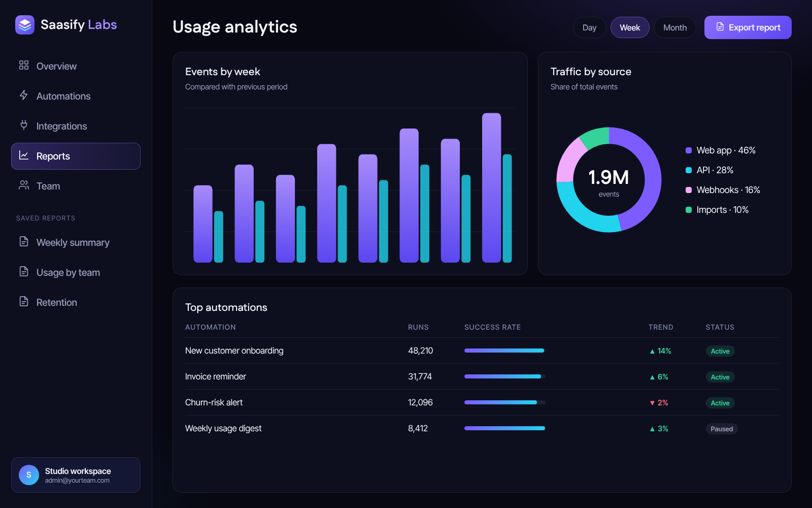Click the Automations lightning bolt icon
Image resolution: width=812 pixels, height=508 pixels.
pos(24,95)
